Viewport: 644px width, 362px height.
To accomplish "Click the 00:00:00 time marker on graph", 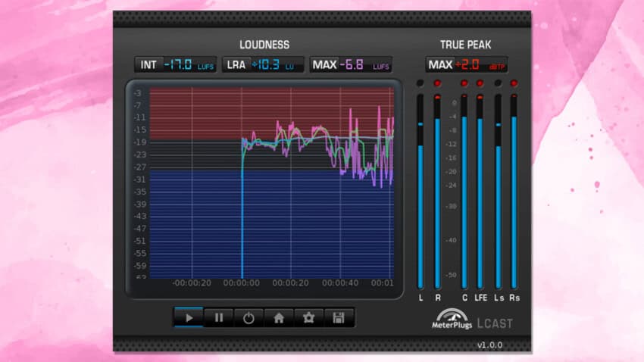I will [241, 284].
